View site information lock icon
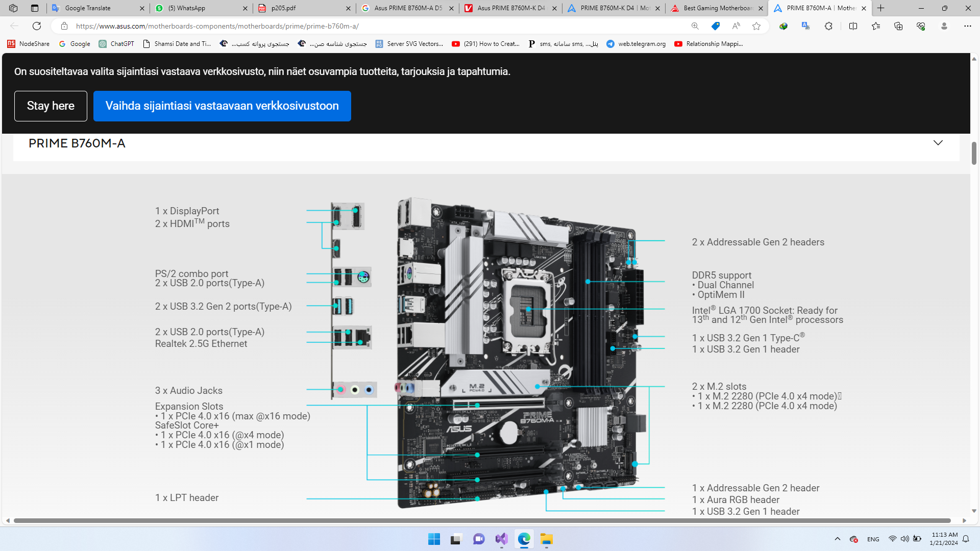This screenshot has height=551, width=980. [x=64, y=26]
